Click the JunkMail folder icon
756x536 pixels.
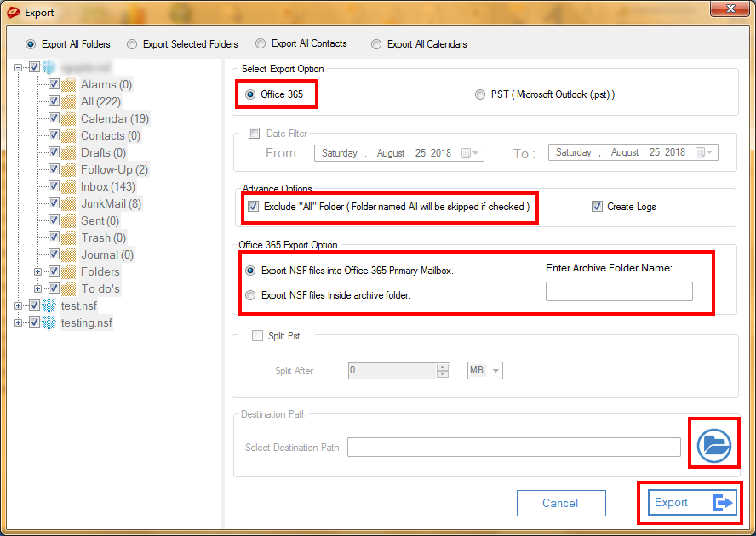[69, 204]
